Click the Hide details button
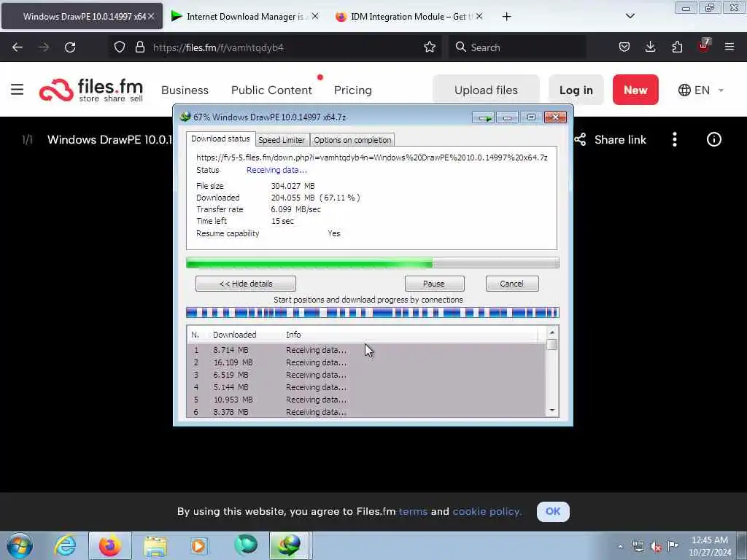The image size is (747, 560). tap(246, 284)
